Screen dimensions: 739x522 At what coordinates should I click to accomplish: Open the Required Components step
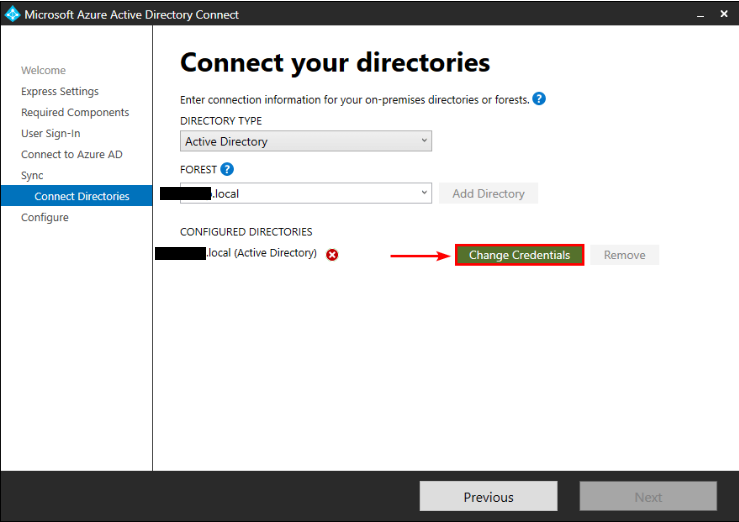tap(75, 112)
